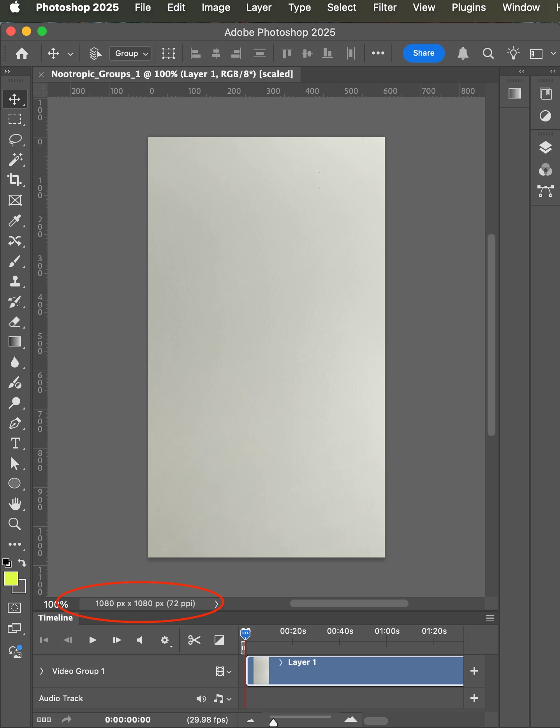Open the Apple menu
Viewport: 560px width, 728px height.
15,7
